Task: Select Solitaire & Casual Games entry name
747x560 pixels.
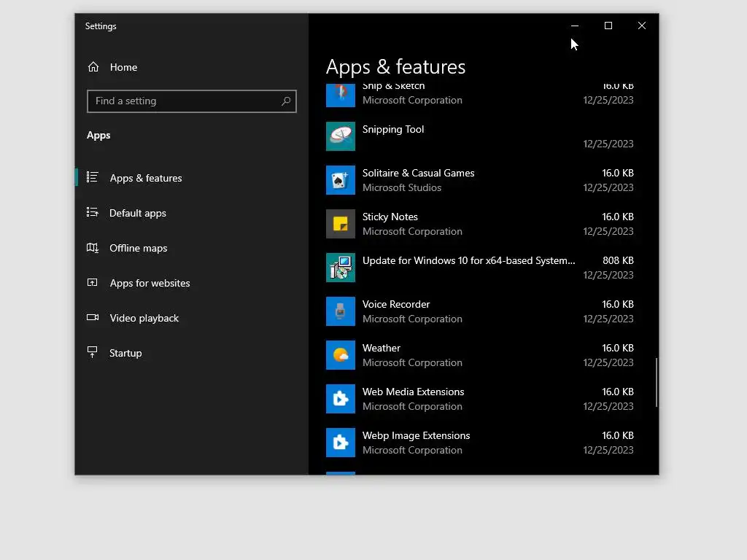Action: click(x=418, y=173)
